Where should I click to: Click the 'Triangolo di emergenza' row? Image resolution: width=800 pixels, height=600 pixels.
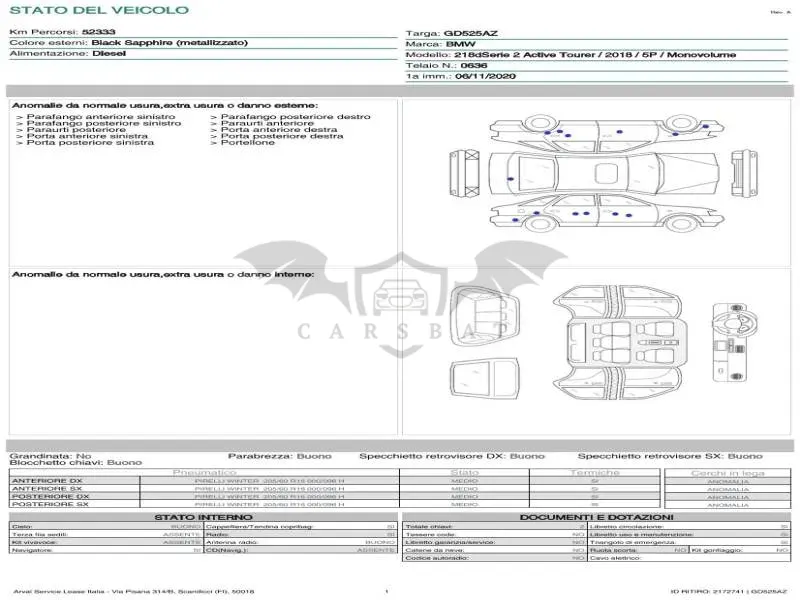[x=689, y=542]
